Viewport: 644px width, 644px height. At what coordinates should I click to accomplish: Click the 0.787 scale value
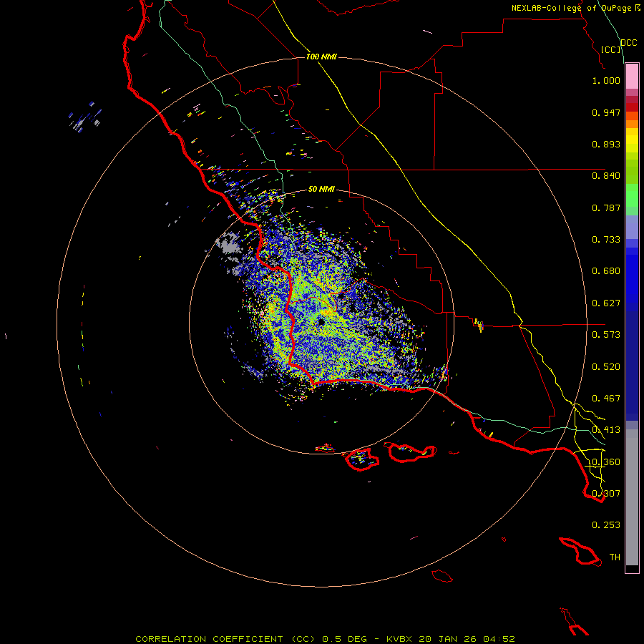(606, 208)
